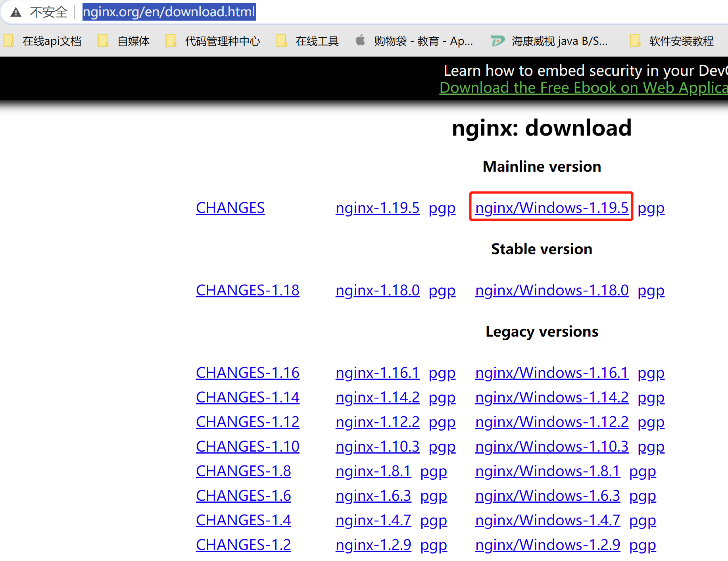The width and height of the screenshot is (728, 561).
Task: Open pgp signature for nginx-1.8.1
Action: click(x=434, y=472)
